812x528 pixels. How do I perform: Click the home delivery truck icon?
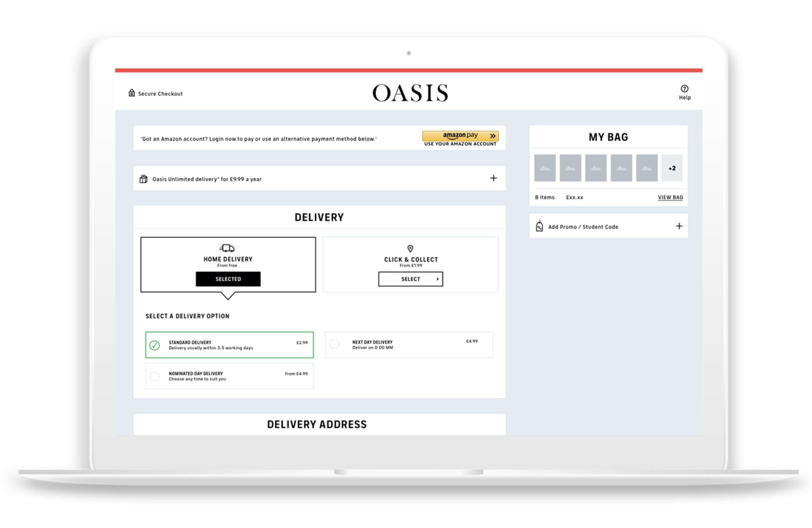tap(227, 248)
